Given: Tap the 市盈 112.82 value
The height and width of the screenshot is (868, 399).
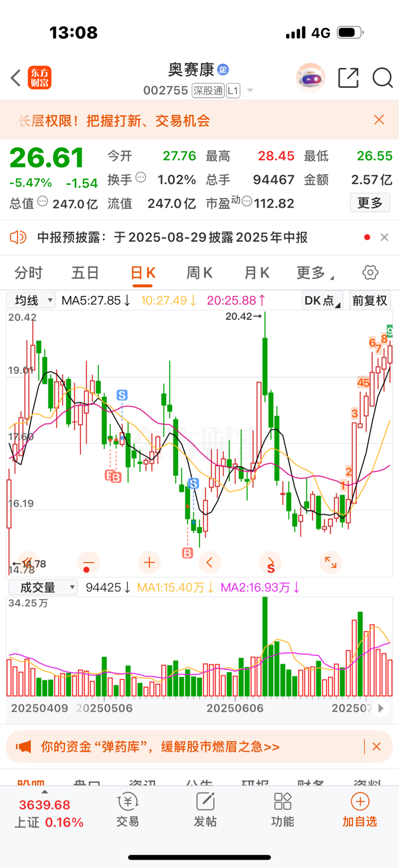Looking at the screenshot, I should (x=274, y=203).
